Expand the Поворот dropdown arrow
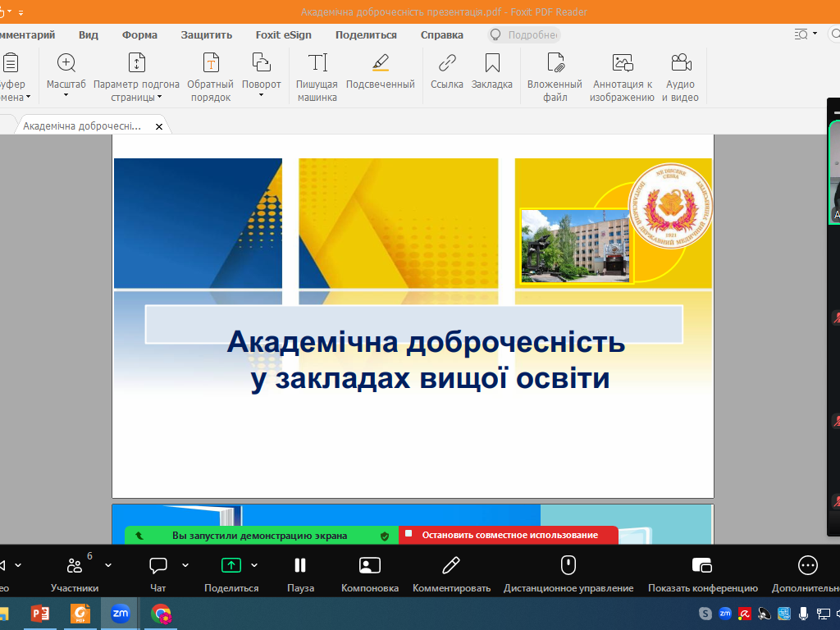Image resolution: width=840 pixels, height=630 pixels. (x=262, y=95)
